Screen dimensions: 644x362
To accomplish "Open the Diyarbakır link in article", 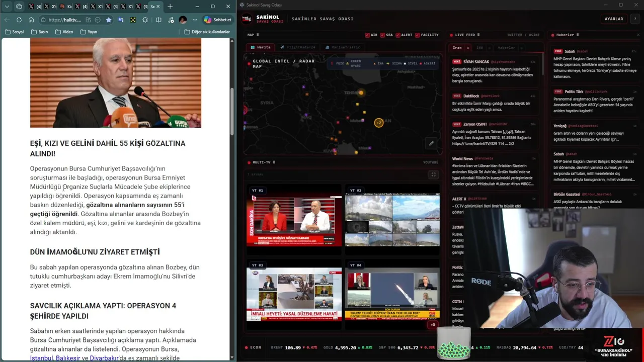I will 104,358.
